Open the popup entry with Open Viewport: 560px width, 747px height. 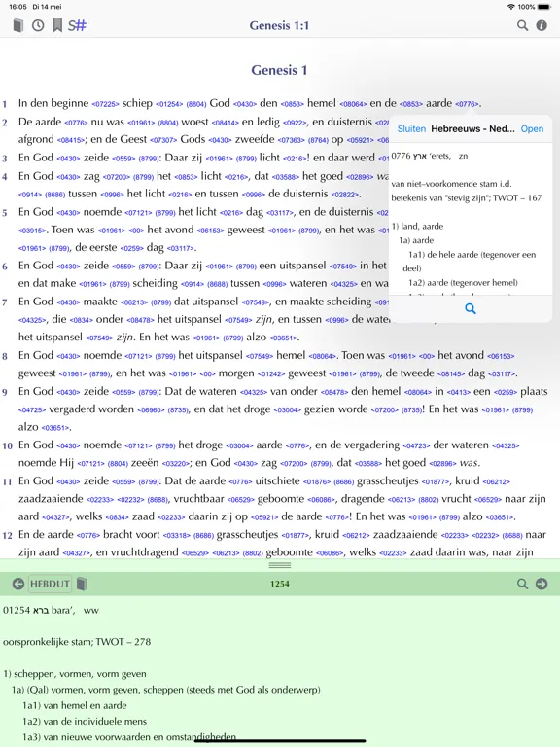pos(532,128)
